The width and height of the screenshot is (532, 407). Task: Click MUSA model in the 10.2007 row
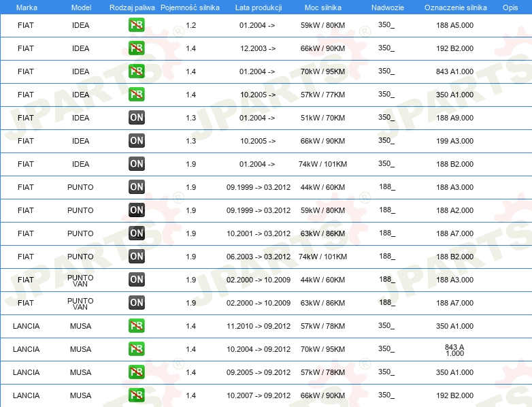80,395
